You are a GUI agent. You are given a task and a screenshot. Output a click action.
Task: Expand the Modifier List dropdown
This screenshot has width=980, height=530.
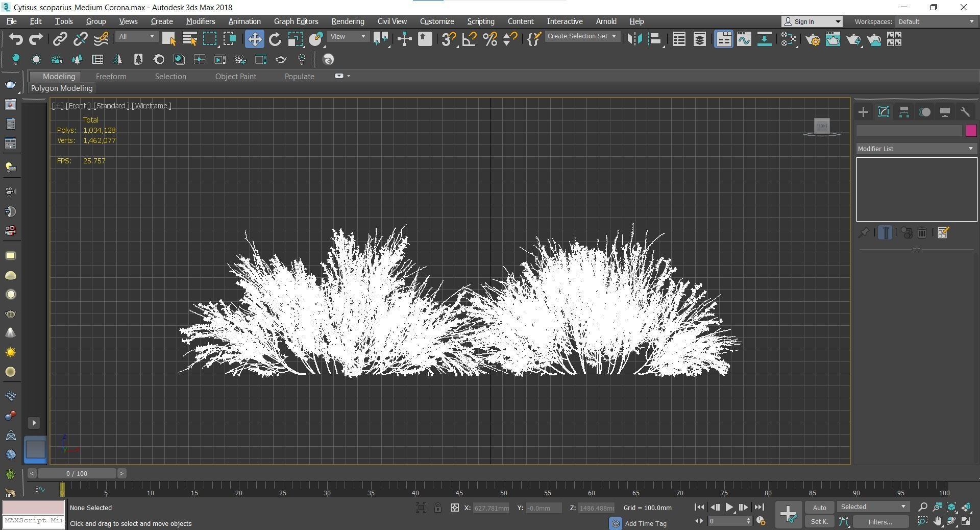pyautogui.click(x=916, y=149)
